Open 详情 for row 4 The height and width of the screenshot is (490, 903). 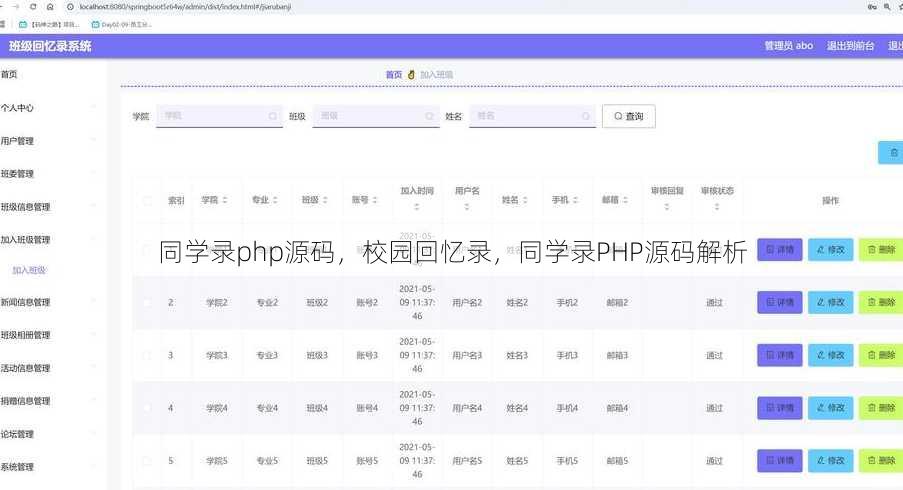[x=780, y=408]
